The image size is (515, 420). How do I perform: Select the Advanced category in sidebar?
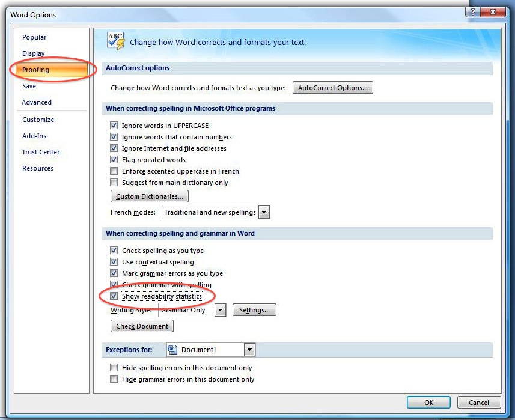point(37,102)
